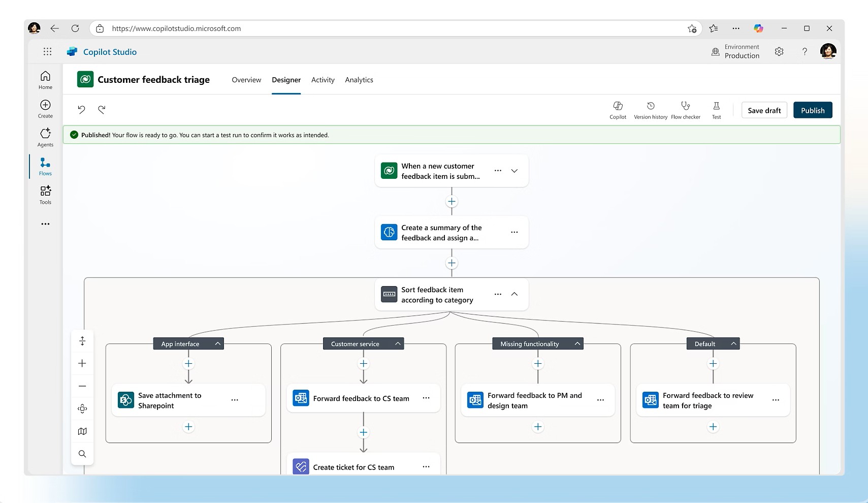Image resolution: width=868 pixels, height=503 pixels.
Task: Open the Agents section in the sidebar
Action: pyautogui.click(x=45, y=136)
